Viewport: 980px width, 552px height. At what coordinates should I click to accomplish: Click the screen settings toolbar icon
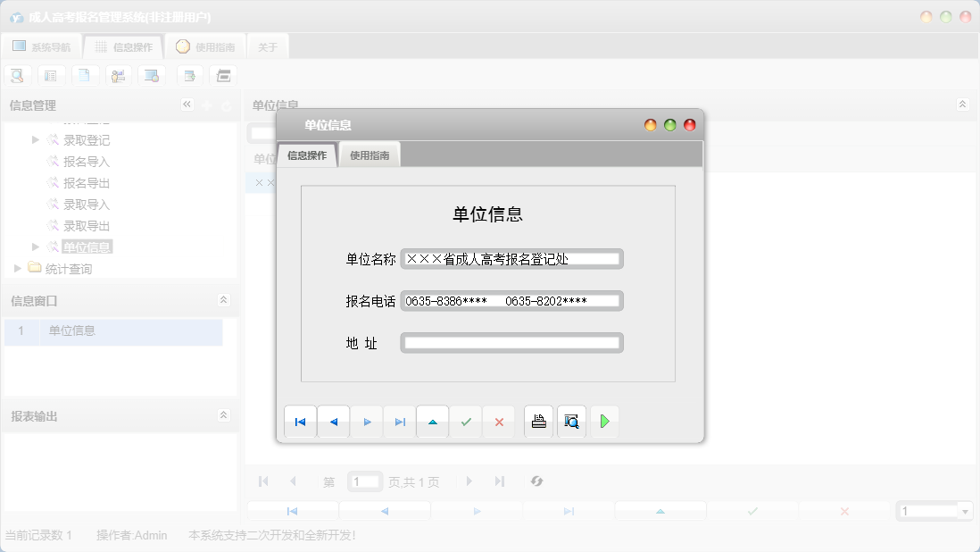[152, 76]
